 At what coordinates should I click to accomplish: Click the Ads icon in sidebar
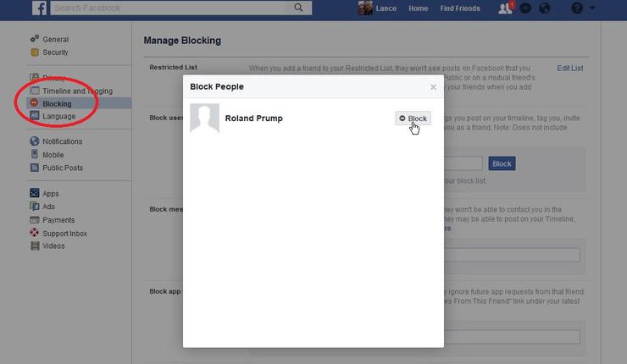coord(35,207)
